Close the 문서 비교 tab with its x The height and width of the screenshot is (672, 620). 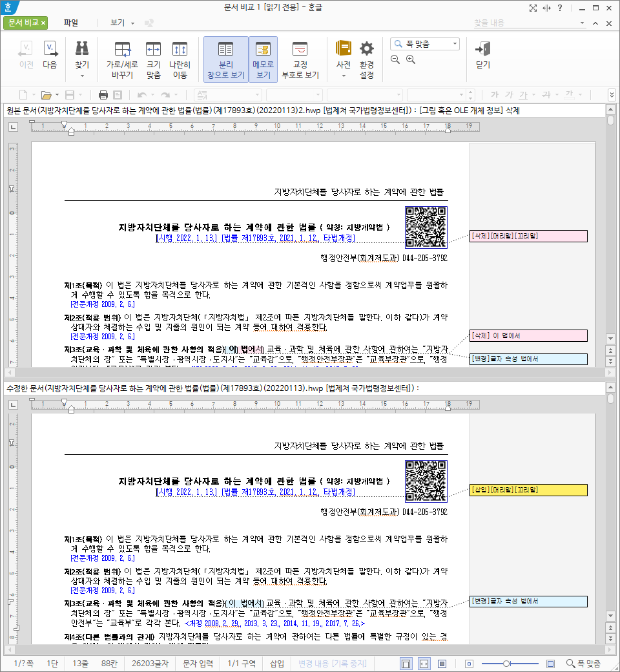pos(43,23)
